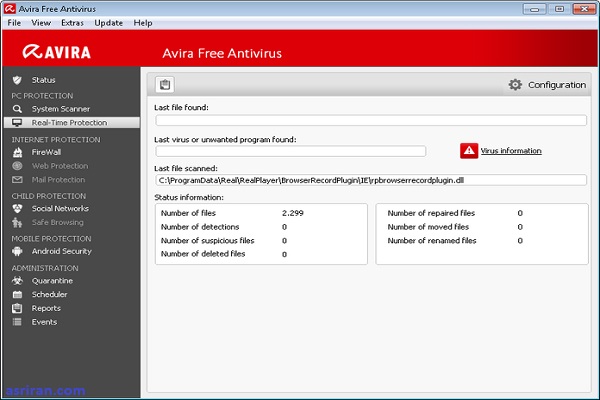The height and width of the screenshot is (400, 600).
Task: Click the FireWall icon
Action: [17, 152]
